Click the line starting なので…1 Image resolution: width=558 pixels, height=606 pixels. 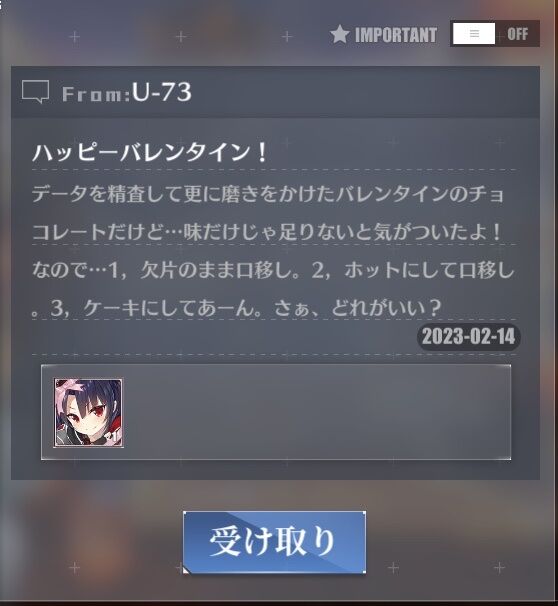(x=273, y=270)
